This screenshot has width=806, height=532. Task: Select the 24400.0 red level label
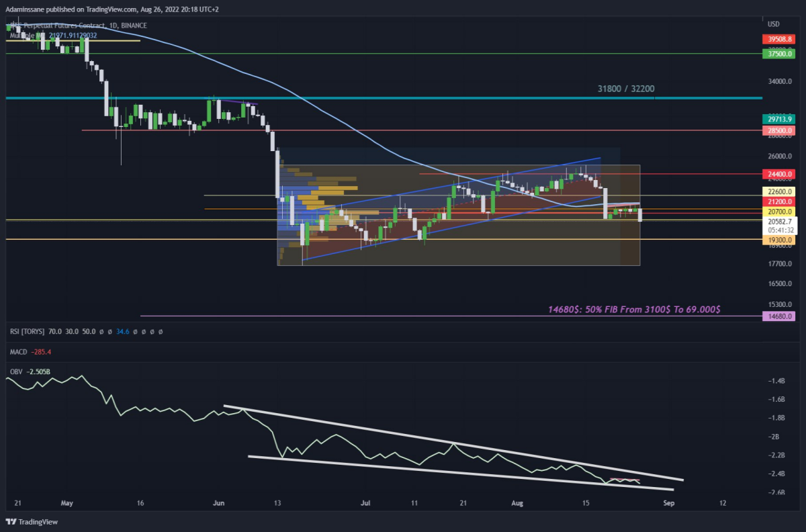pos(778,173)
